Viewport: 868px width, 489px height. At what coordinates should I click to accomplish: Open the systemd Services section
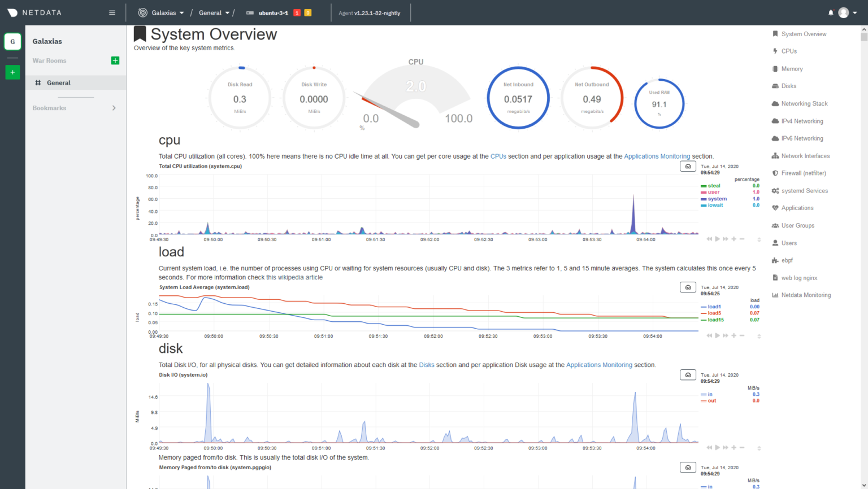point(804,190)
